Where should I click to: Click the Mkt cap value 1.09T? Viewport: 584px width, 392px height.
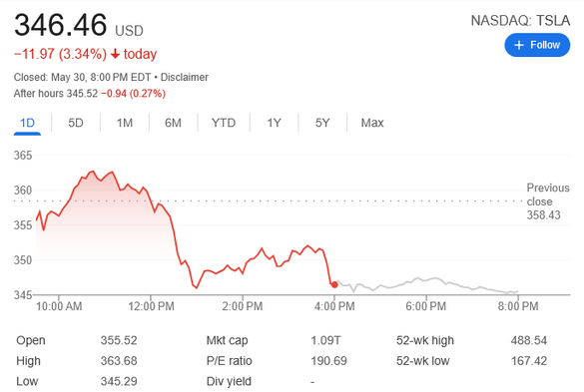point(325,340)
